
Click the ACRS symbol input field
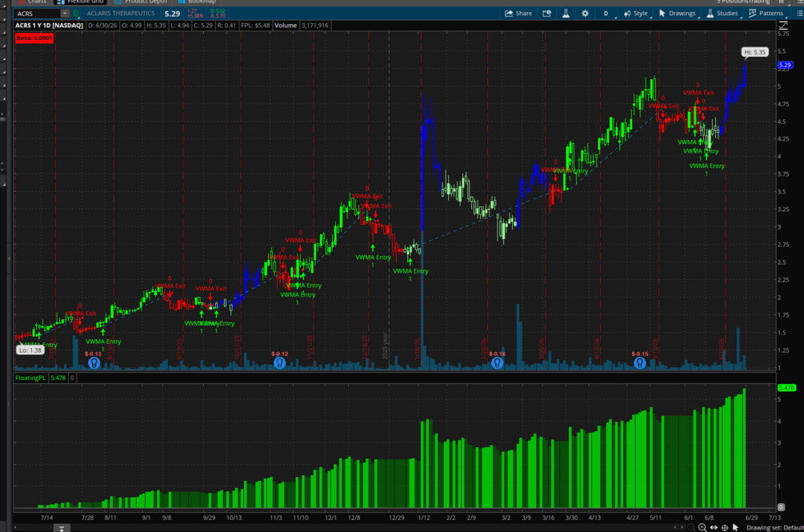pos(37,14)
